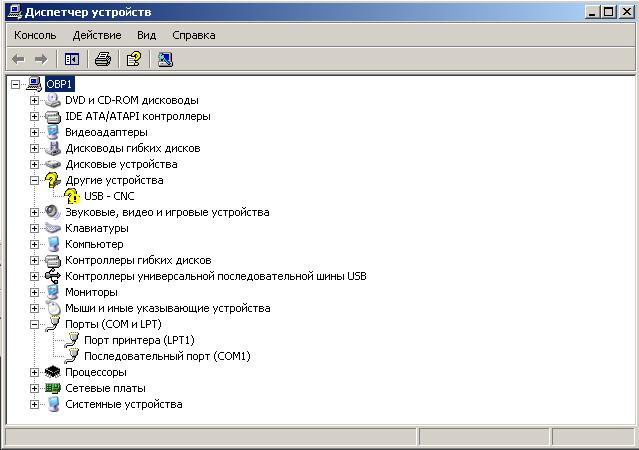The width and height of the screenshot is (639, 450).
Task: Click the Сетевые платы network card icon
Action: (53, 388)
